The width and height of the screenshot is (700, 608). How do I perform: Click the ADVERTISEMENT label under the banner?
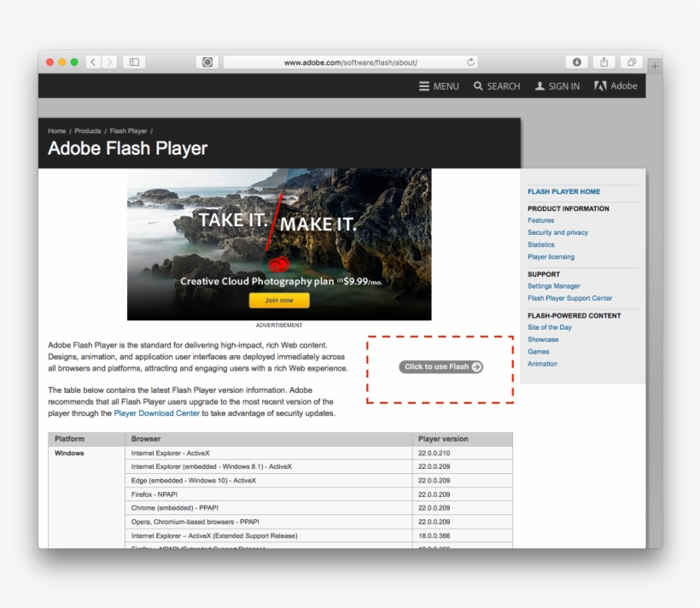[279, 325]
